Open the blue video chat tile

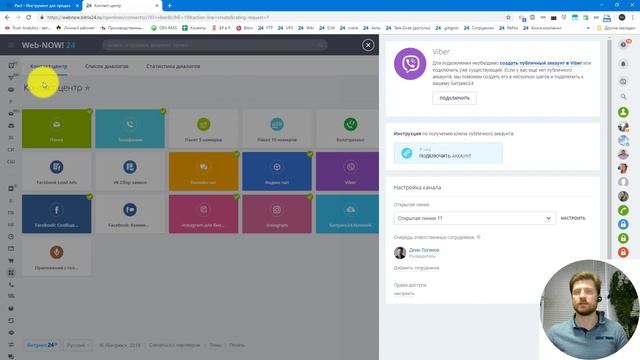[x=277, y=171]
